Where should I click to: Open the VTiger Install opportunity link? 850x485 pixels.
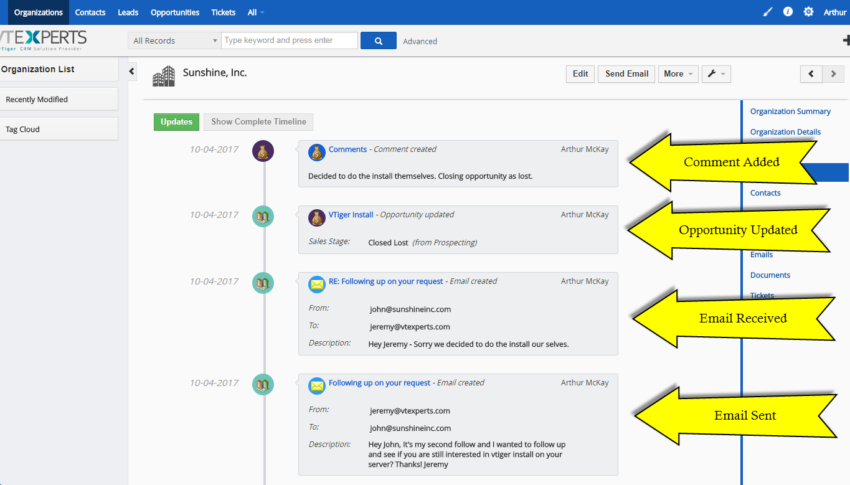click(x=351, y=215)
